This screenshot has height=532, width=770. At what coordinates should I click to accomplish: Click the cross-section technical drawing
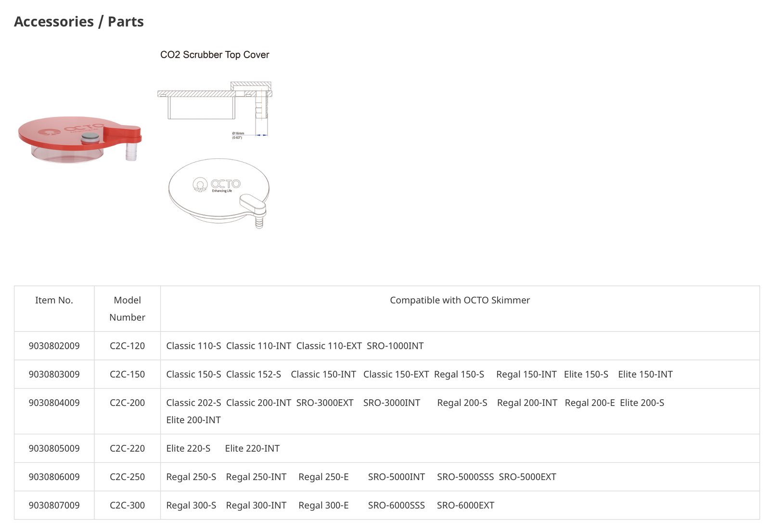215,110
